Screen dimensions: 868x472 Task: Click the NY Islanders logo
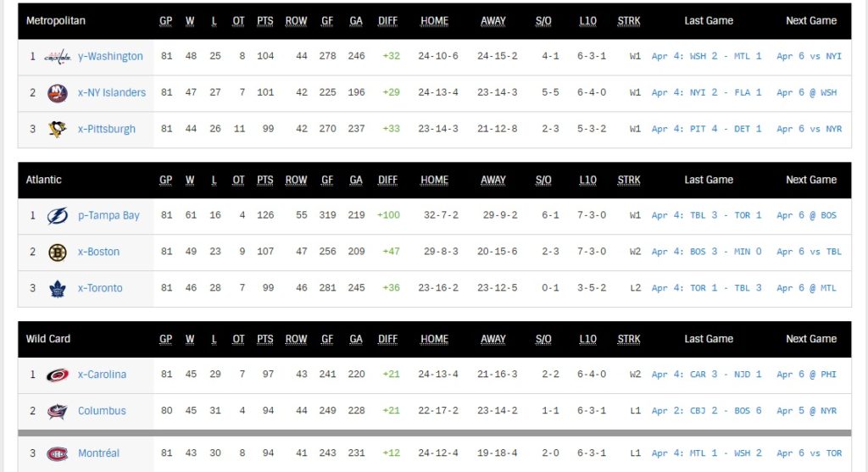point(58,93)
